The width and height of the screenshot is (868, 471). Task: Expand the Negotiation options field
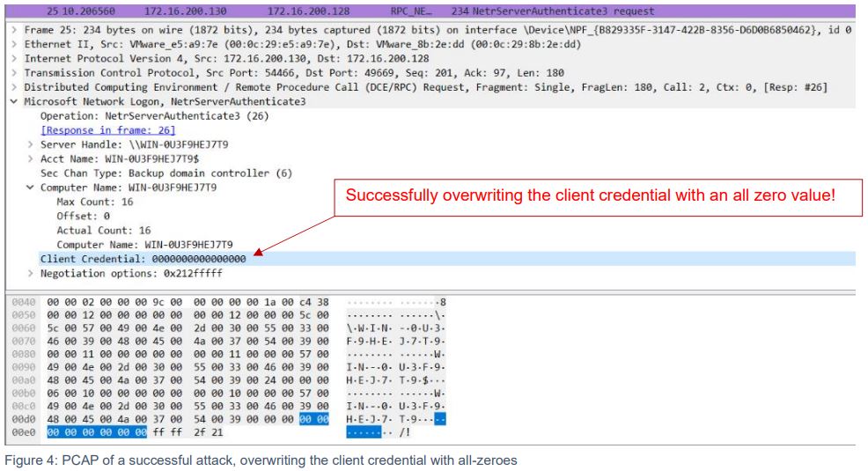pos(31,274)
